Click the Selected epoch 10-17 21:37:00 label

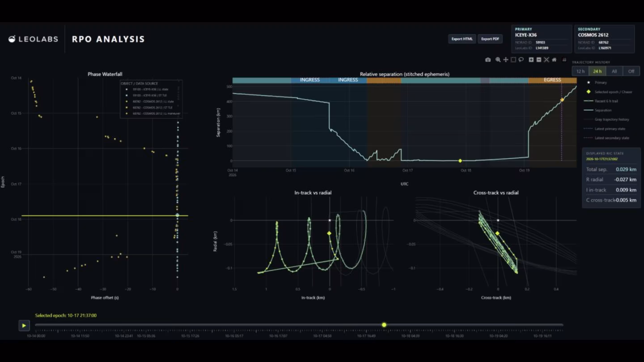click(66, 316)
